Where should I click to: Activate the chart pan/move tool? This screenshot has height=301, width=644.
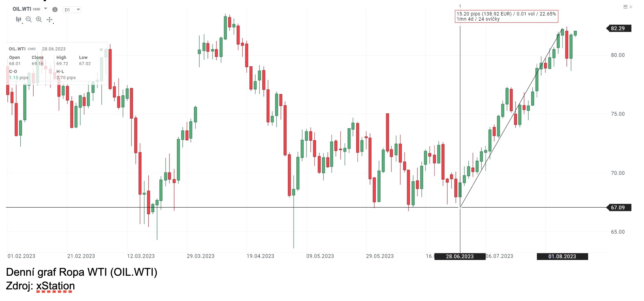point(49,20)
